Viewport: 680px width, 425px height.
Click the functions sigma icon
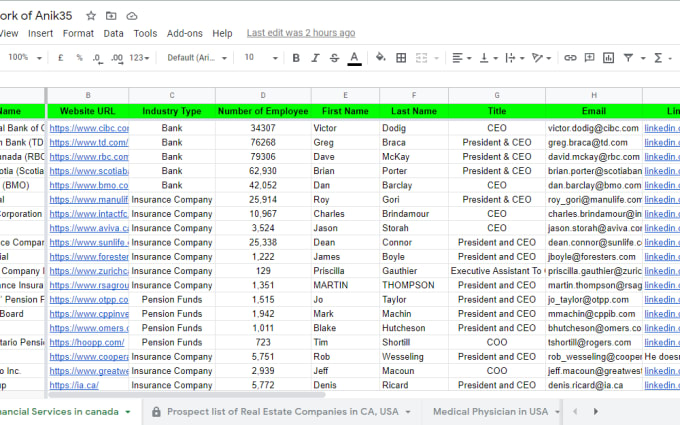coord(658,58)
